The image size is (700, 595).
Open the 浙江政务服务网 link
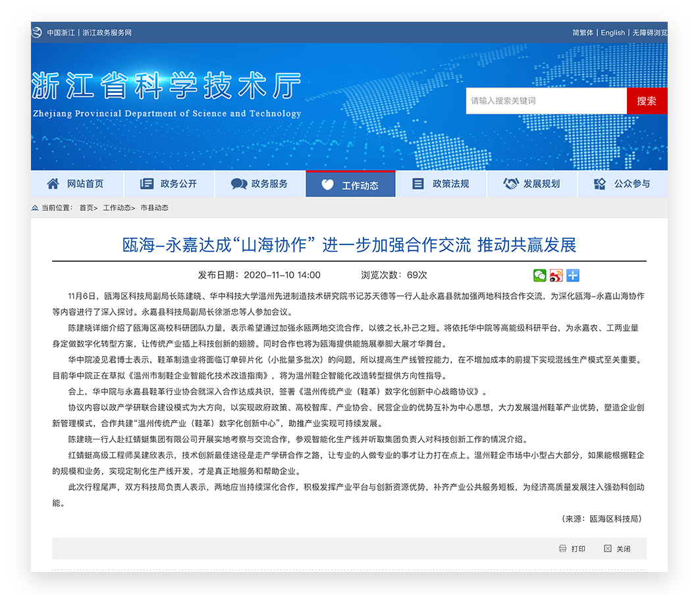107,32
